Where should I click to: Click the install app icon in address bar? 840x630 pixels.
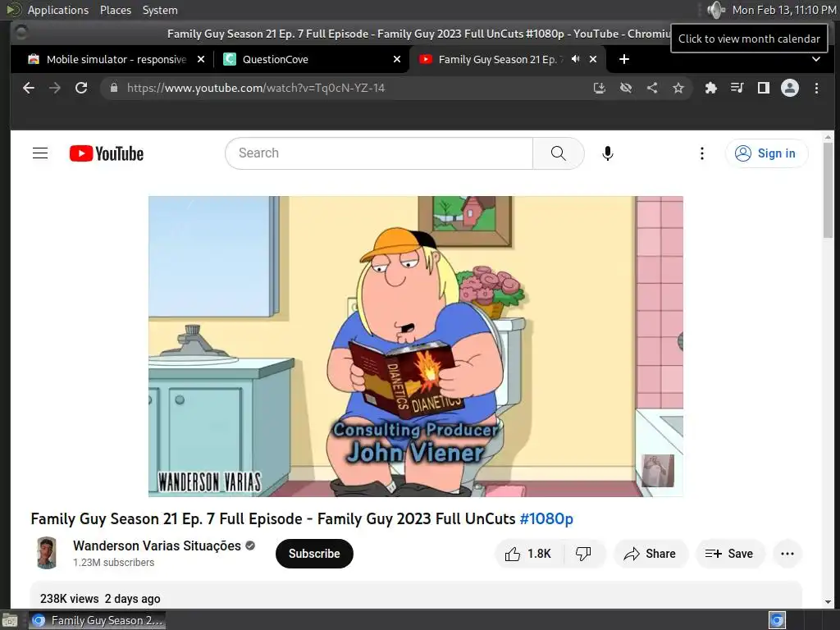[x=600, y=88]
